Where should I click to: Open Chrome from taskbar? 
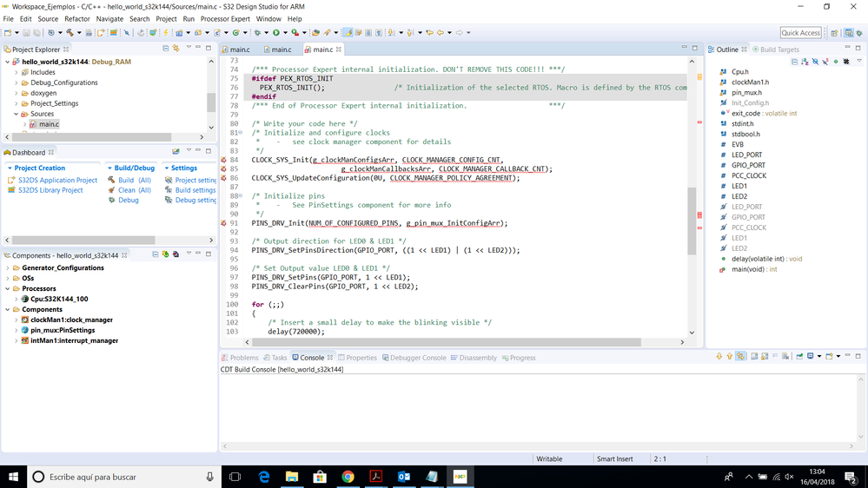tap(348, 477)
